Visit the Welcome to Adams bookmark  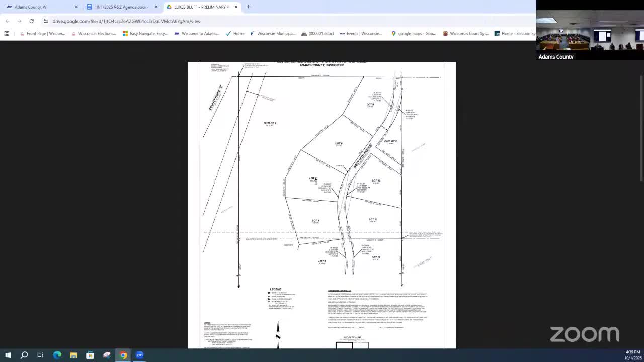coord(196,33)
